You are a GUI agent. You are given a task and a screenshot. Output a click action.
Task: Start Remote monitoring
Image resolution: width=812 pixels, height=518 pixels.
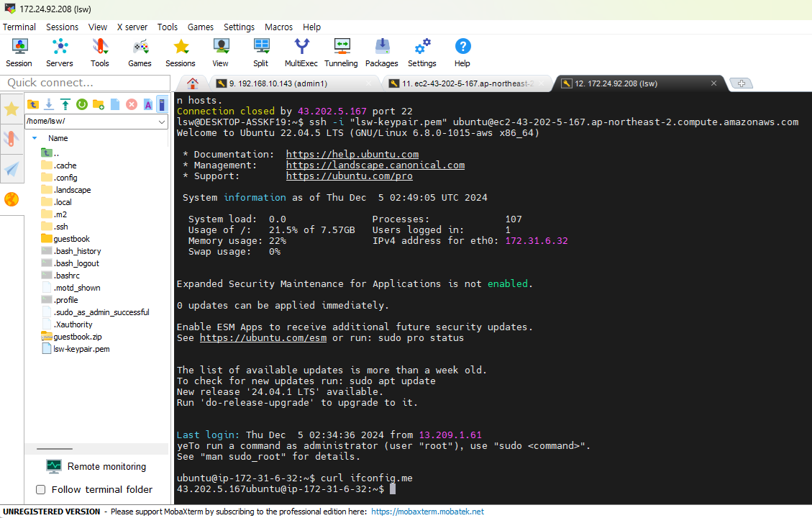coord(96,466)
